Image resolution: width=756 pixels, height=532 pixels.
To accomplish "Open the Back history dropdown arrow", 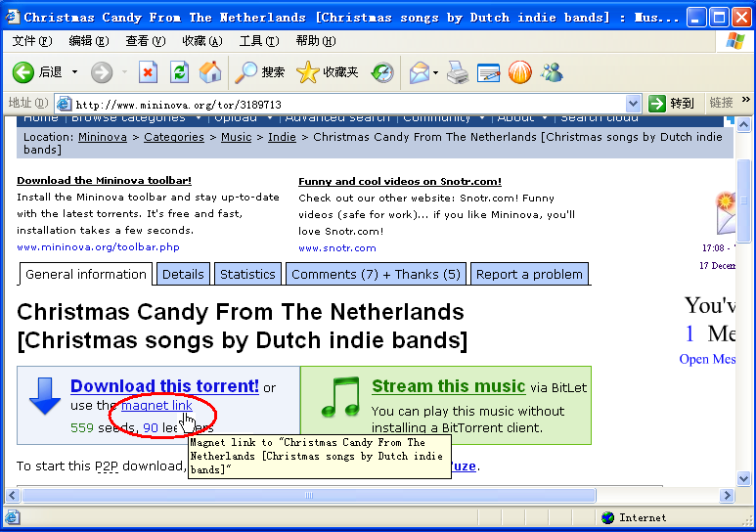I will tap(74, 72).
